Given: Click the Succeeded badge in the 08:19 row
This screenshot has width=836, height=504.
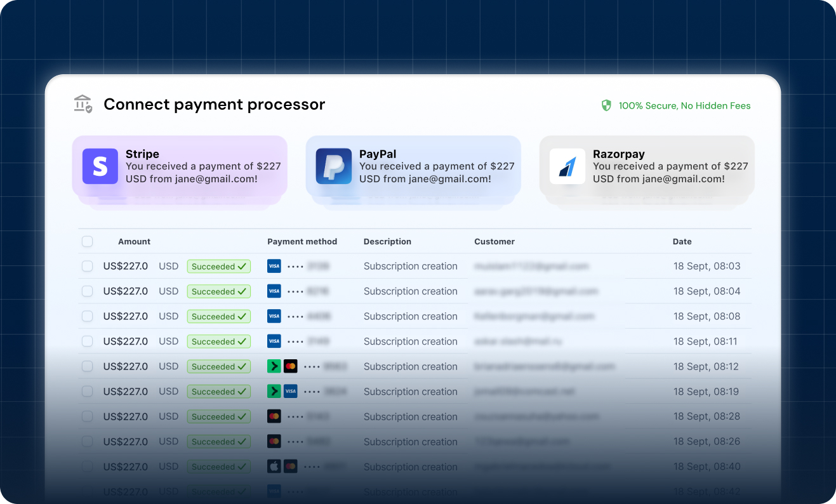Looking at the screenshot, I should pos(219,392).
